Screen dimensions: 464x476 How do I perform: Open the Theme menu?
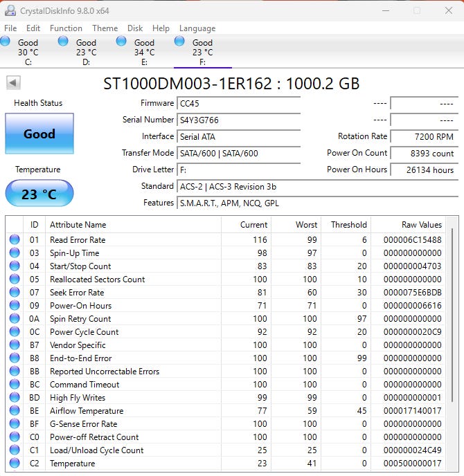point(105,28)
